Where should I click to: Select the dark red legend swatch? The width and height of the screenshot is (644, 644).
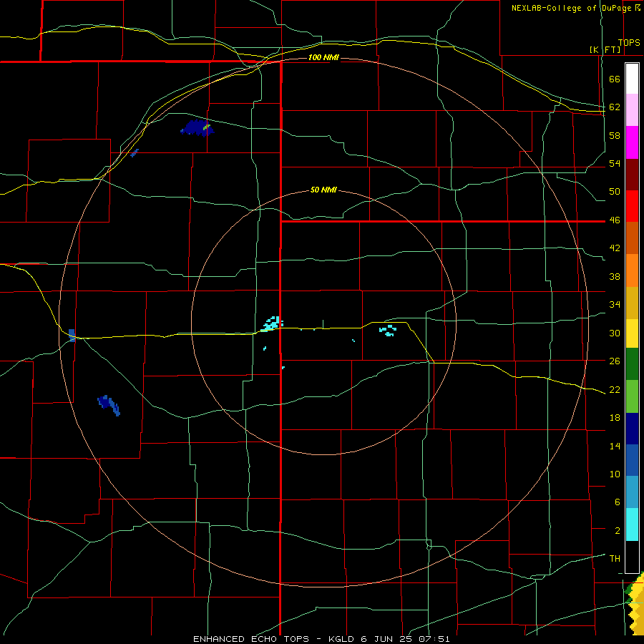632,175
